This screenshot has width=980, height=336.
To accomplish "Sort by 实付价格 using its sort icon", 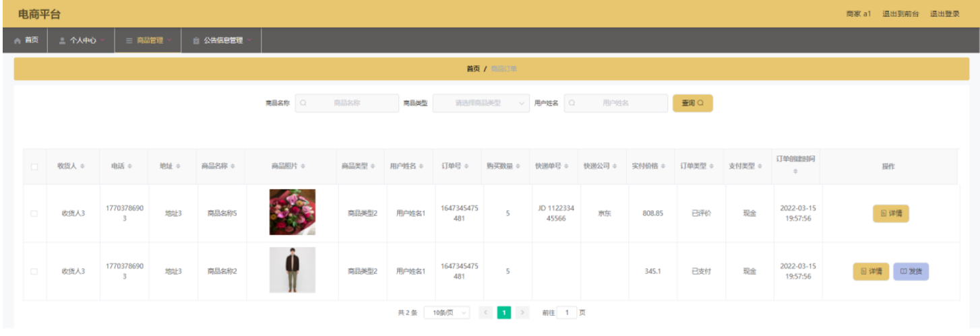I will tap(664, 166).
